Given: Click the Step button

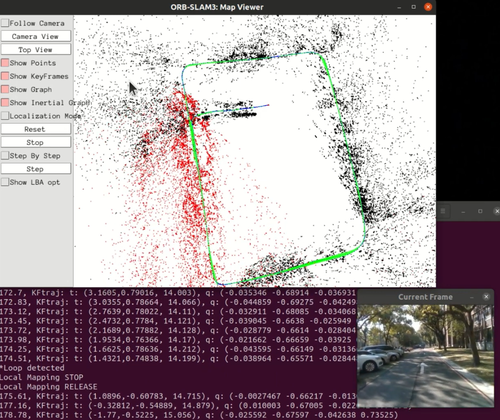Looking at the screenshot, I should click(x=36, y=169).
